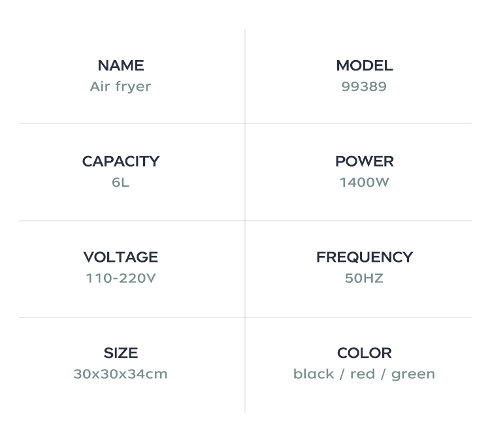The width and height of the screenshot is (490, 448).
Task: Select the 'Air fryer' name value
Action: click(x=120, y=86)
